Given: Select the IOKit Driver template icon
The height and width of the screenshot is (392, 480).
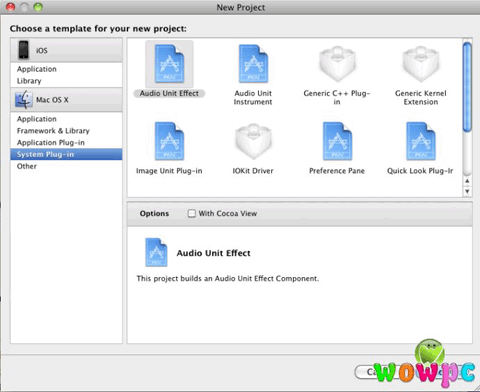Looking at the screenshot, I should [x=253, y=141].
